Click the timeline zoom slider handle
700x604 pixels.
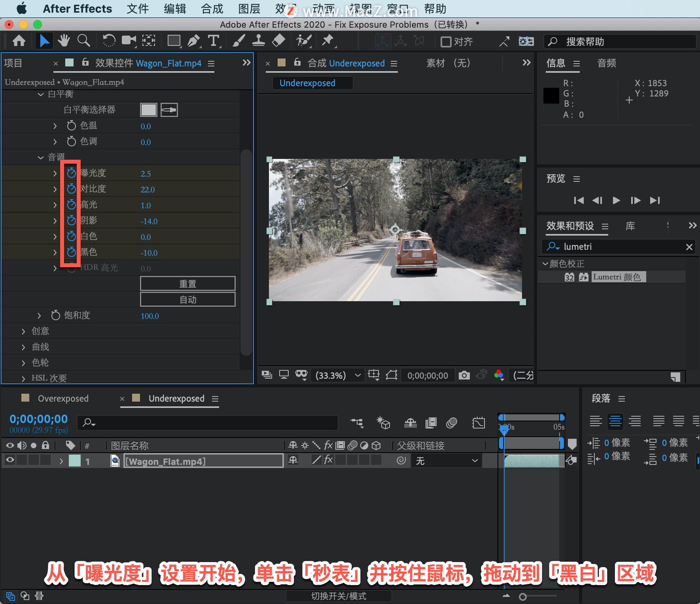(523, 596)
